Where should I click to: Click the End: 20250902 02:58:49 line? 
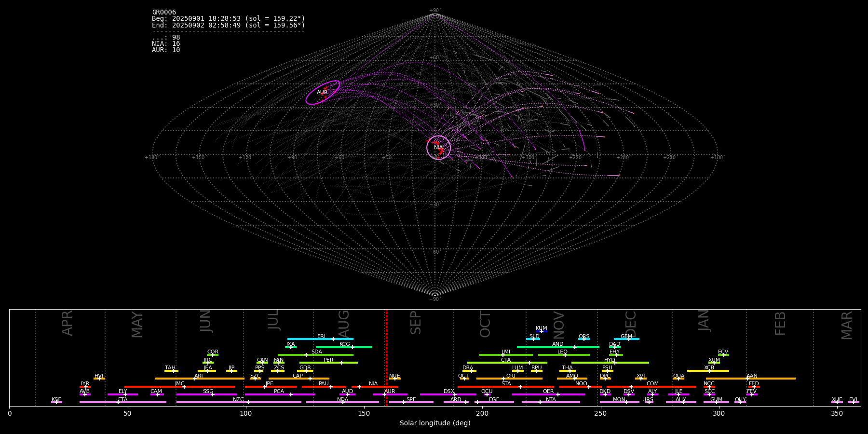click(229, 25)
